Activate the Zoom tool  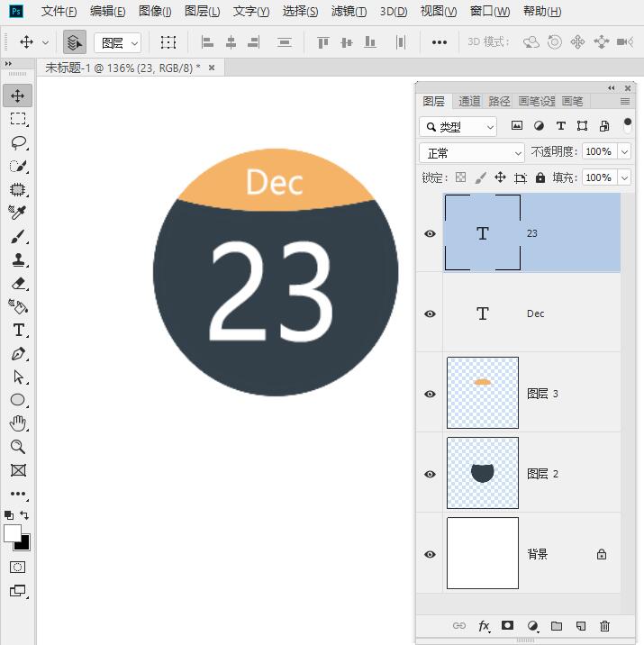18,447
